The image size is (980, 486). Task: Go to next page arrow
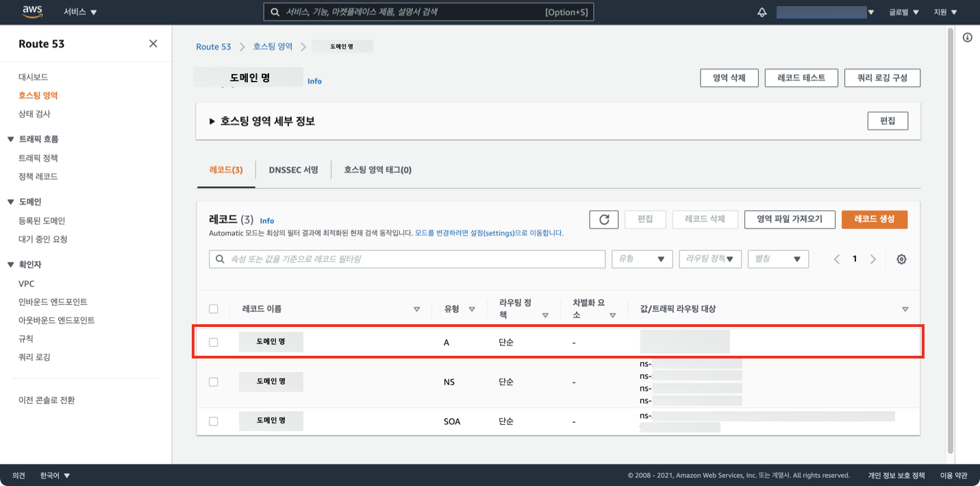(872, 259)
